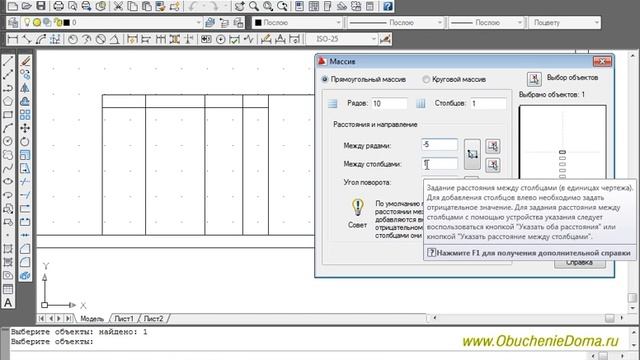
Task: Select the Table draw tool
Action: tap(8, 289)
